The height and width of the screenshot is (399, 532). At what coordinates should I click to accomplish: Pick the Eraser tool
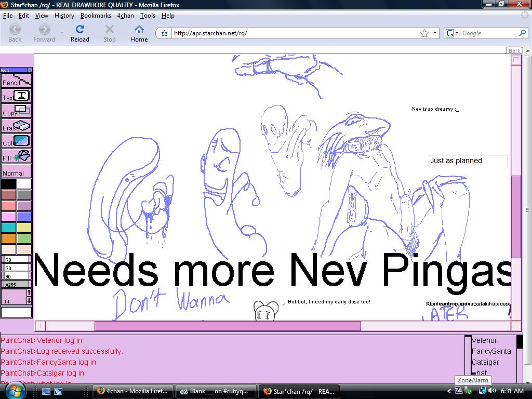16,126
